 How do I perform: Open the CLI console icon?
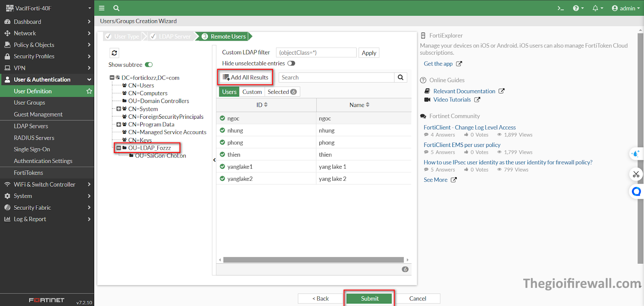pos(560,8)
